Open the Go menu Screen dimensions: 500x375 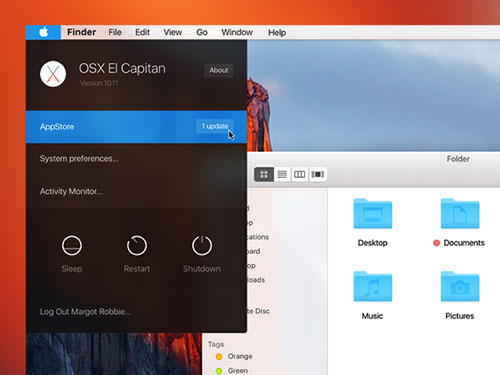(x=202, y=32)
